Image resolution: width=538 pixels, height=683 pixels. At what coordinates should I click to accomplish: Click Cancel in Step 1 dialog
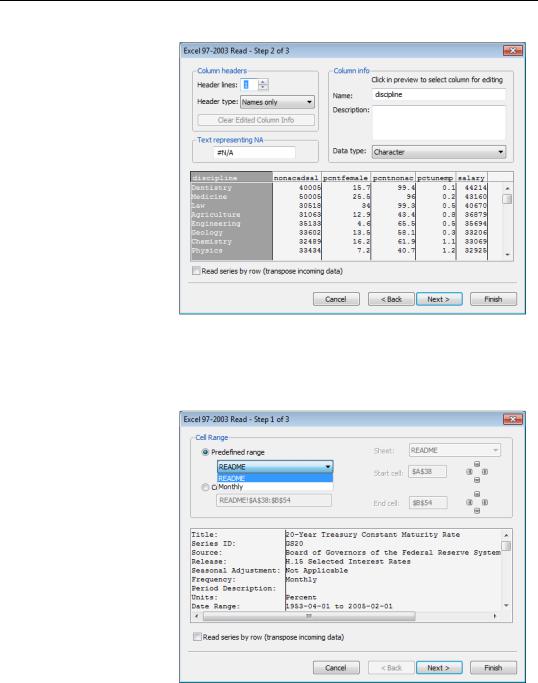click(x=336, y=668)
